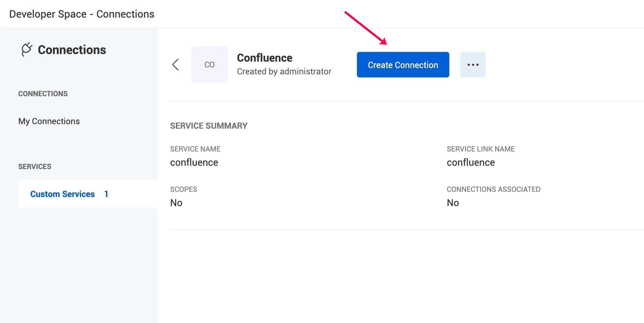Click the Custom Services count badge 1

pos(106,194)
